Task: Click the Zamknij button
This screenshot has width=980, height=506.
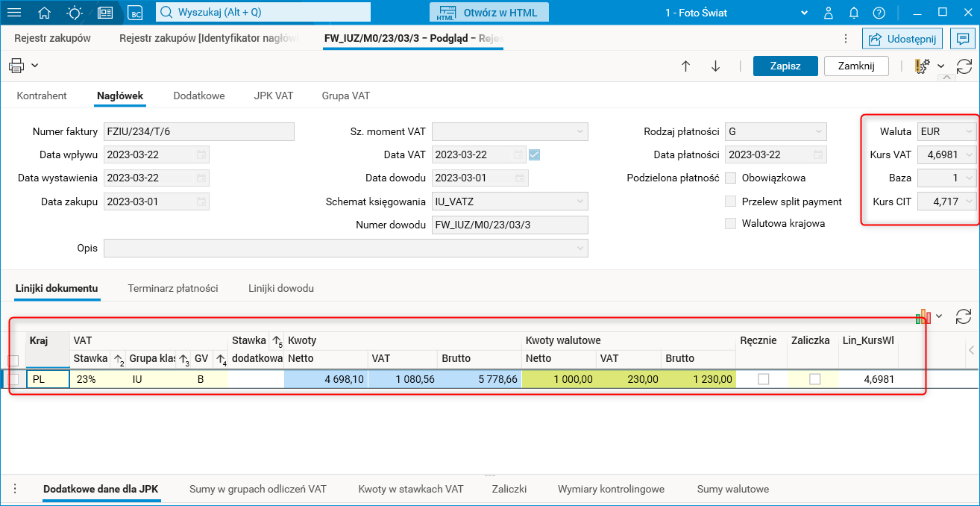Action: [x=856, y=66]
